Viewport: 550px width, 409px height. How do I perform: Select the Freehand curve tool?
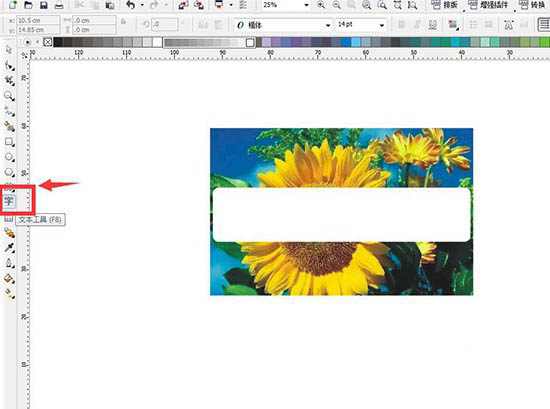(x=9, y=111)
